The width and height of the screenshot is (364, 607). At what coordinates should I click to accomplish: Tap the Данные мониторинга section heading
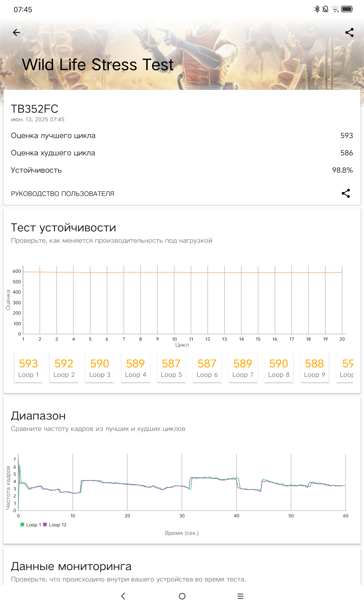[71, 566]
